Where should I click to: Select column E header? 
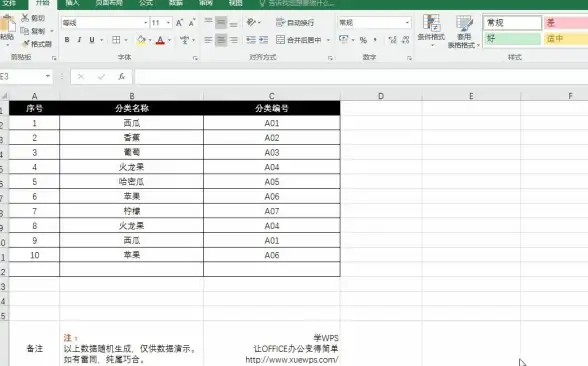[x=471, y=96]
